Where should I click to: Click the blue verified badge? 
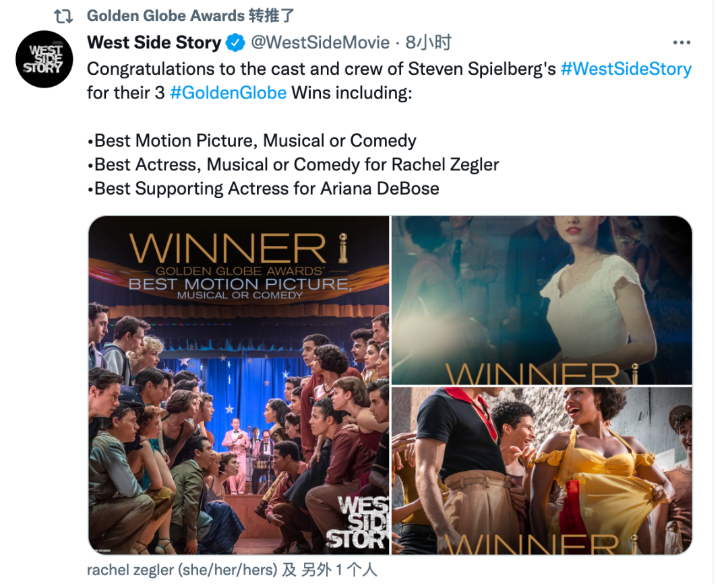click(235, 42)
